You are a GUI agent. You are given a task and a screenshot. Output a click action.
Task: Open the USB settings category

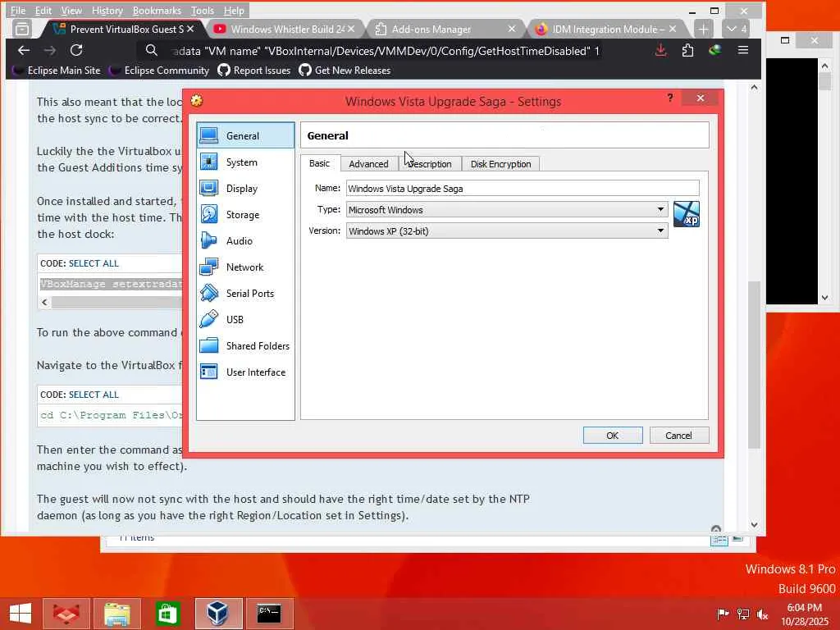[245, 319]
